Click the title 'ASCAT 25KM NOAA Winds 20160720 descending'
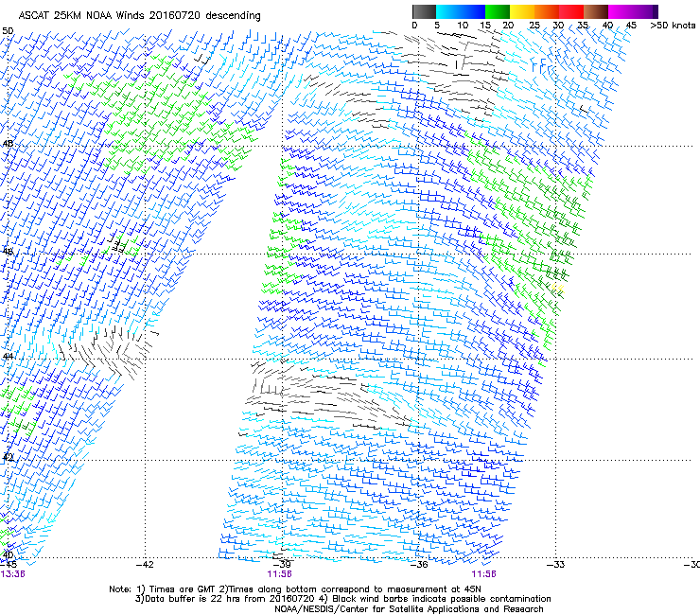This screenshot has width=700, height=615. click(139, 15)
